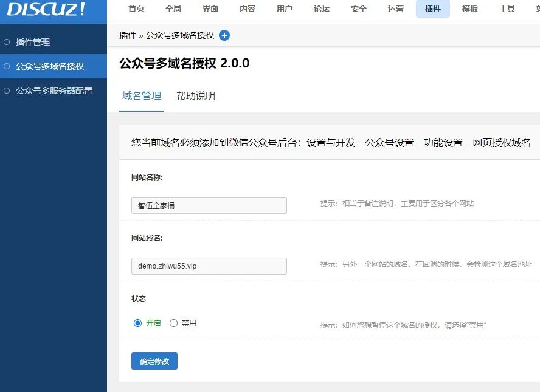The image size is (540, 392).
Task: Switch to the 帮助说明 tab
Action: 196,96
